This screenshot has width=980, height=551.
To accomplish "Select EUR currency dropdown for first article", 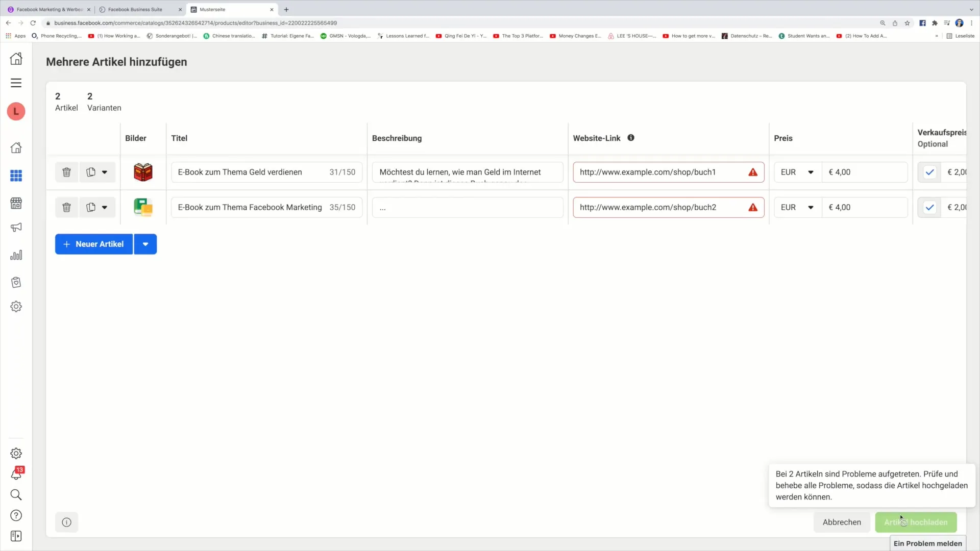I will pyautogui.click(x=796, y=171).
